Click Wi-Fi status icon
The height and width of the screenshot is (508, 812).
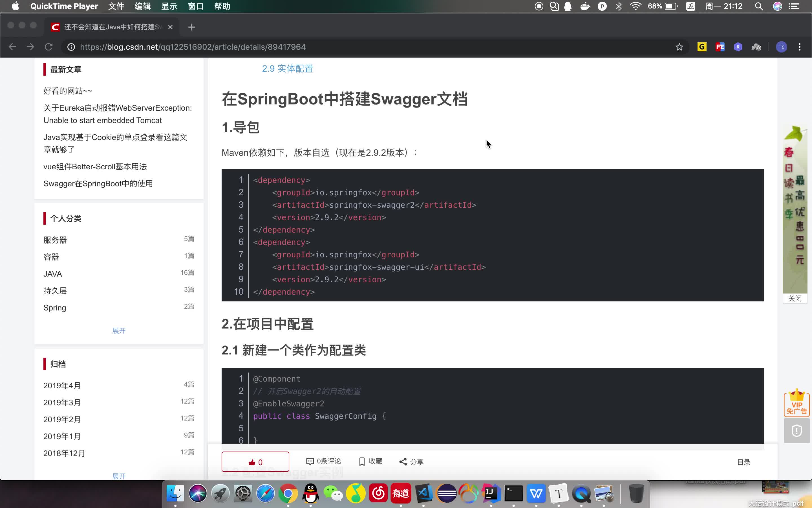coord(636,6)
